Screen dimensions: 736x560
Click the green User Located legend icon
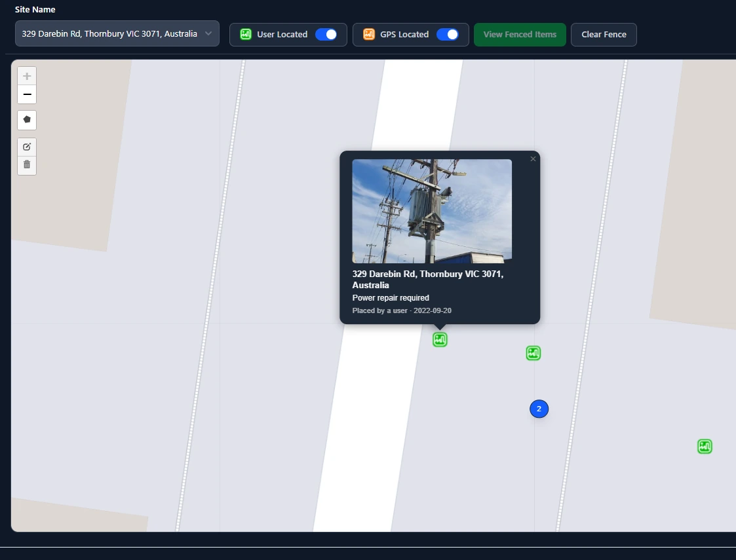(246, 34)
